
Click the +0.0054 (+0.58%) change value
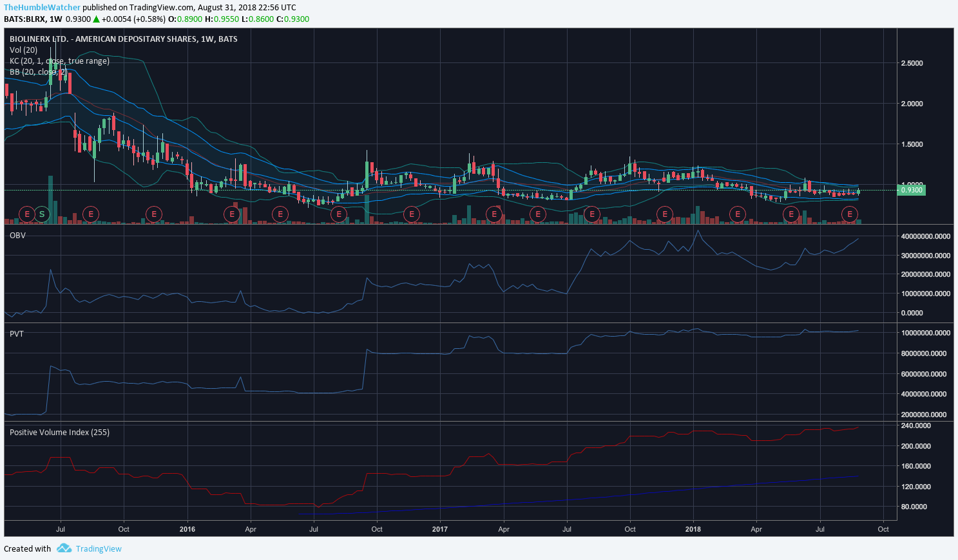click(x=133, y=19)
